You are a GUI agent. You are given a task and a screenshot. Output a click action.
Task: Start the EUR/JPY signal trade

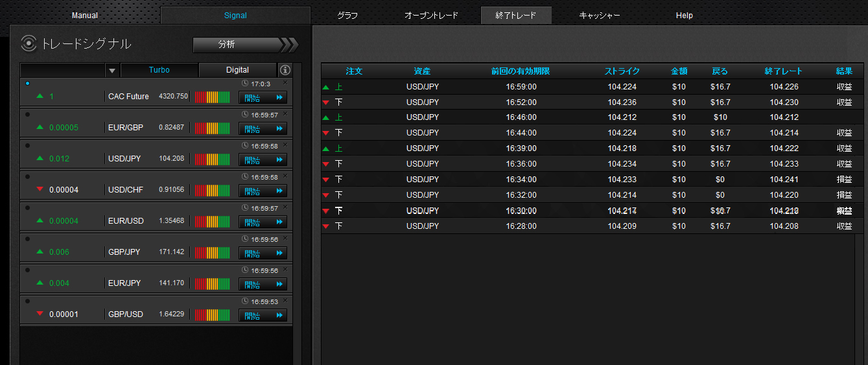263,284
